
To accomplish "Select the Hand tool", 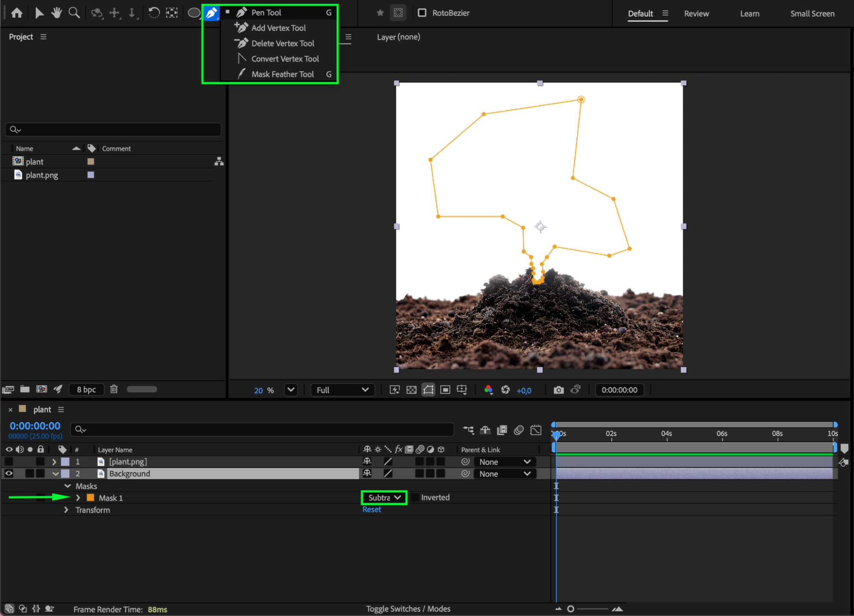I will (56, 13).
